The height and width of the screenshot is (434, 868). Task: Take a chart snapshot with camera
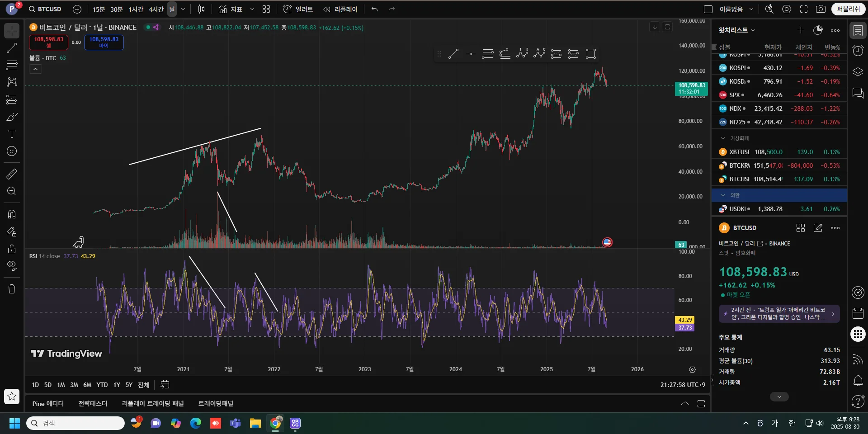(821, 9)
